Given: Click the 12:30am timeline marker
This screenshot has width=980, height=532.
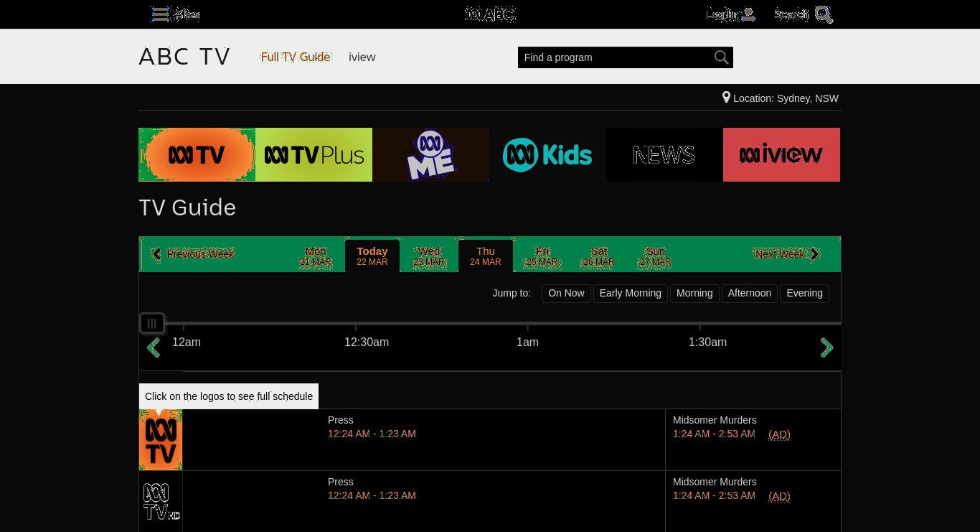Looking at the screenshot, I should (367, 342).
